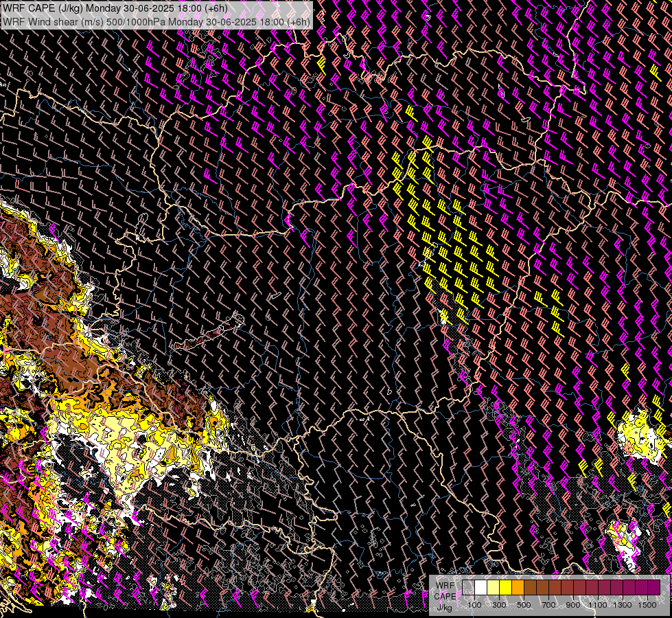672x618 pixels.
Task: Click the legend label 300
Action: [499, 605]
